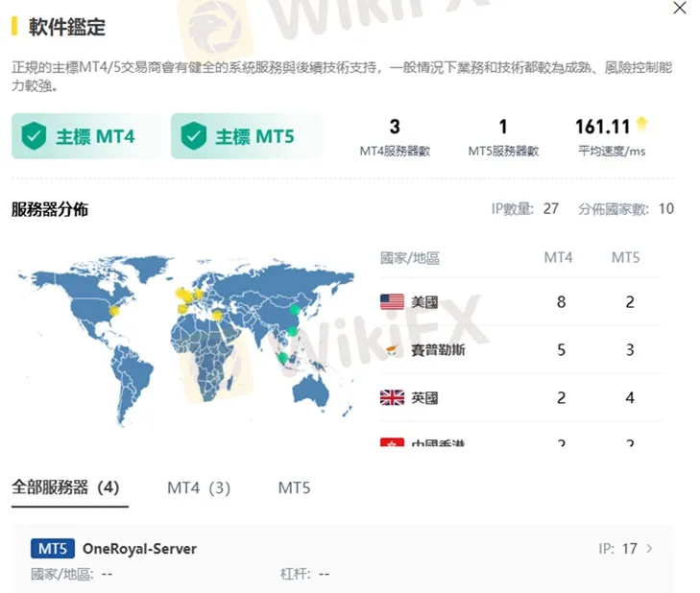Image resolution: width=700 pixels, height=593 pixels.
Task: Switch to the MT4 (3) tab
Action: (x=199, y=487)
